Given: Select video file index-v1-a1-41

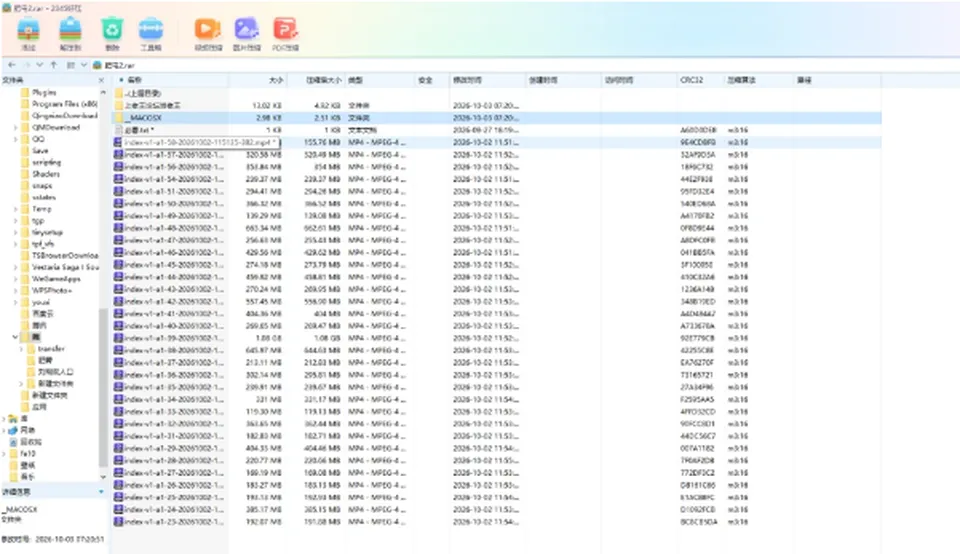Looking at the screenshot, I should [497, 313].
